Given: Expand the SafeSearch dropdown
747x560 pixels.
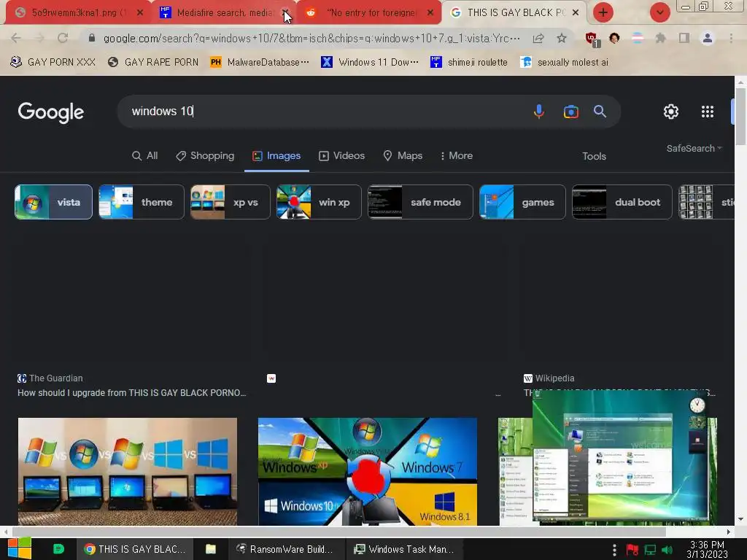Looking at the screenshot, I should tap(694, 149).
